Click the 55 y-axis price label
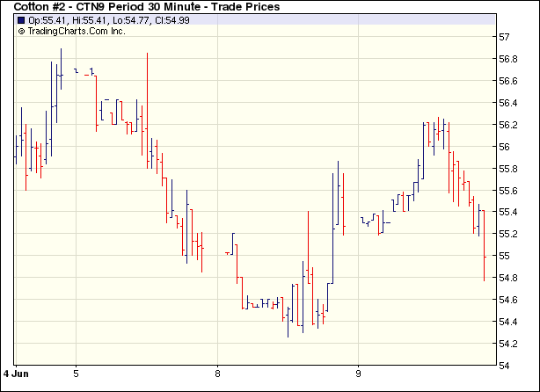Viewport: 540px width, 392px height. coord(505,256)
